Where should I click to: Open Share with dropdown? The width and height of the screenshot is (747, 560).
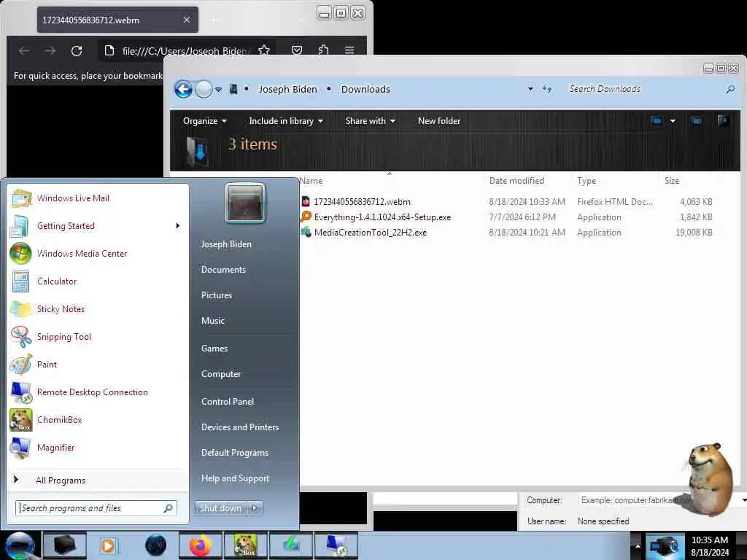370,121
